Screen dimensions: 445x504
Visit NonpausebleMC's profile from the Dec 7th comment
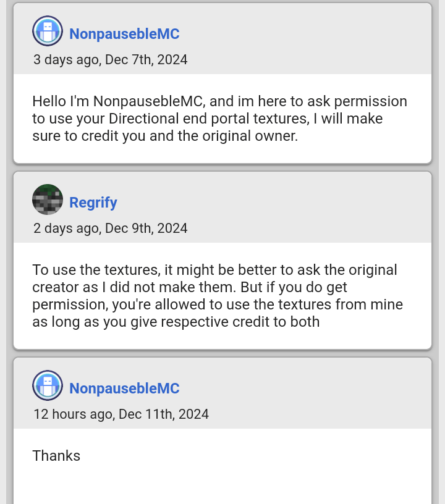coord(124,34)
